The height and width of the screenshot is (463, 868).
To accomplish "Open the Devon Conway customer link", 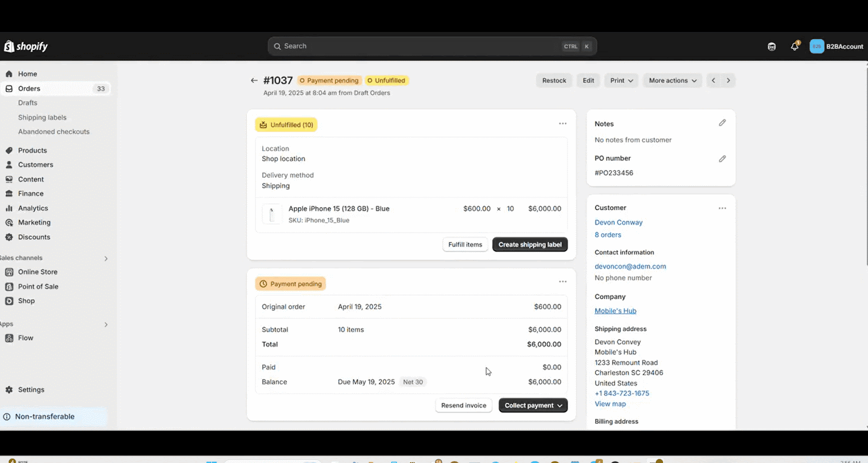I will tap(618, 222).
